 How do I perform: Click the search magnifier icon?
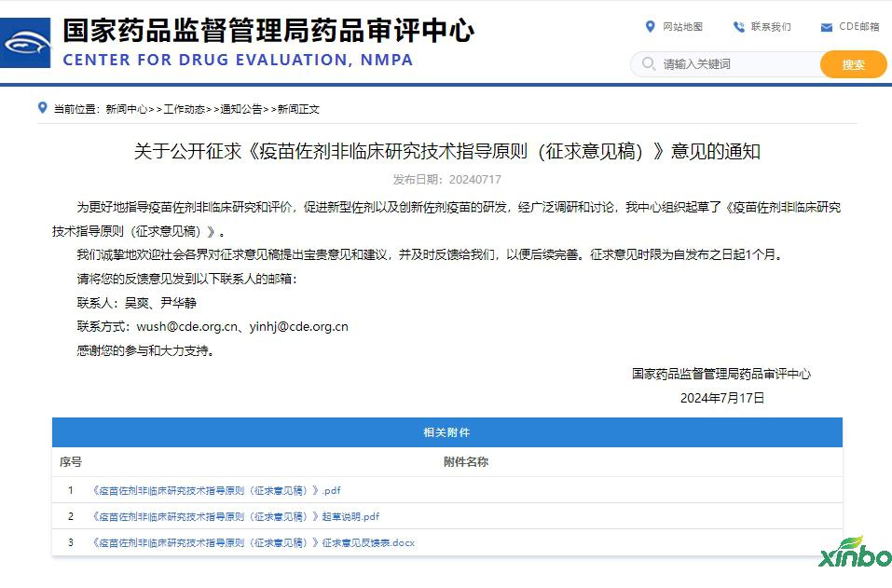[x=649, y=63]
